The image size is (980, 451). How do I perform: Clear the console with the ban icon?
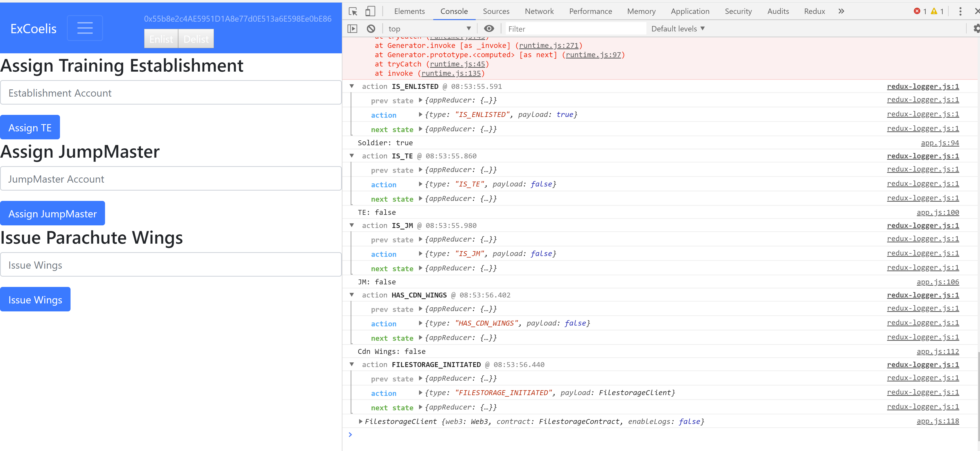(371, 29)
